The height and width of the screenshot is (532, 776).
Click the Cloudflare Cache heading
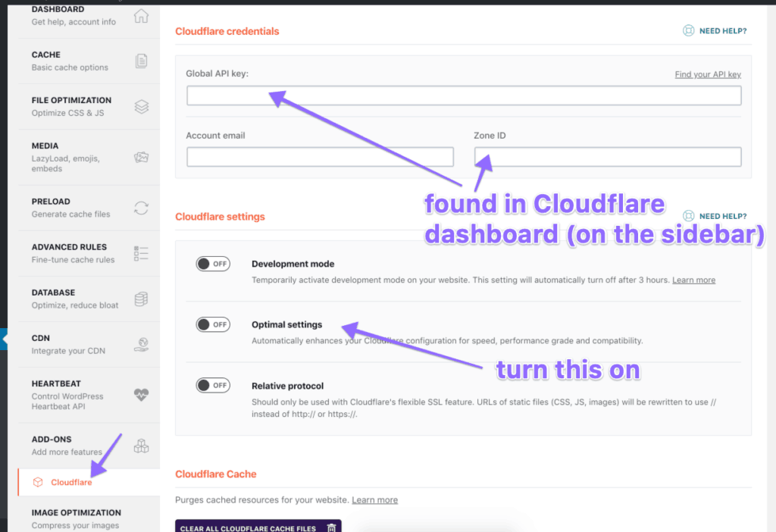pyautogui.click(x=216, y=474)
